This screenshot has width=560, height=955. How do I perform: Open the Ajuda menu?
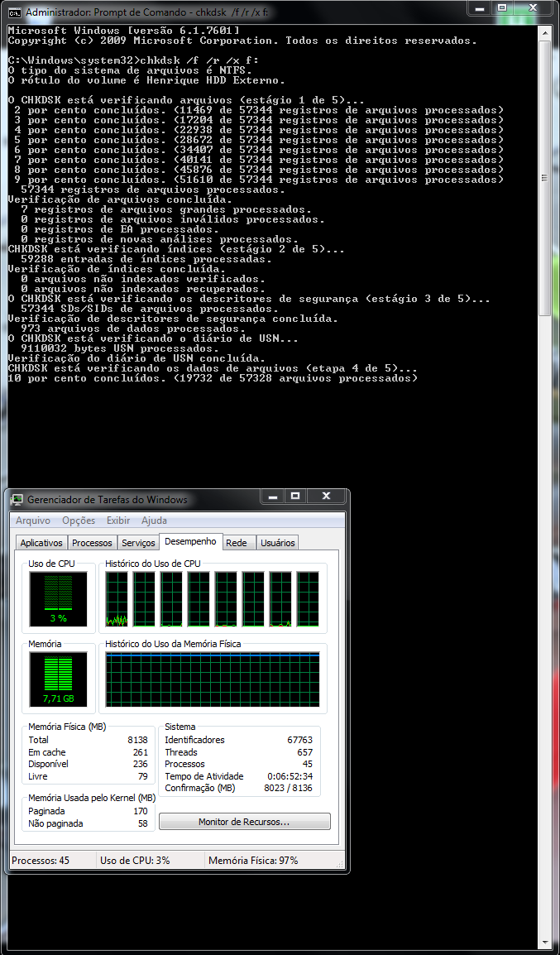point(154,521)
